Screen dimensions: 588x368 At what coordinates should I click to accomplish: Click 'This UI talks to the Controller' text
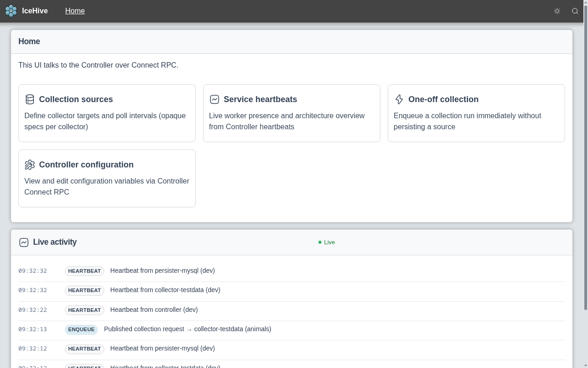click(98, 65)
